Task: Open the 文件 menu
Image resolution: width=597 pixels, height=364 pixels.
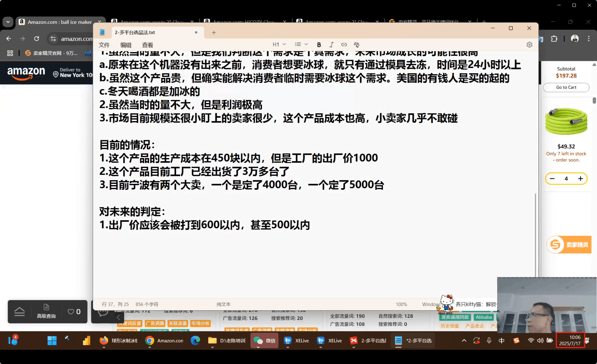Action: [x=104, y=45]
